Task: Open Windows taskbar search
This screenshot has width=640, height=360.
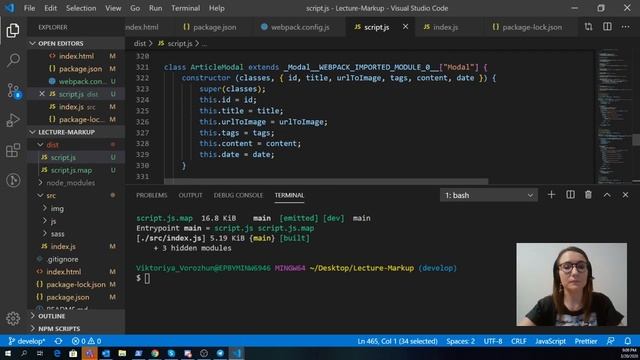Action: coord(24,353)
